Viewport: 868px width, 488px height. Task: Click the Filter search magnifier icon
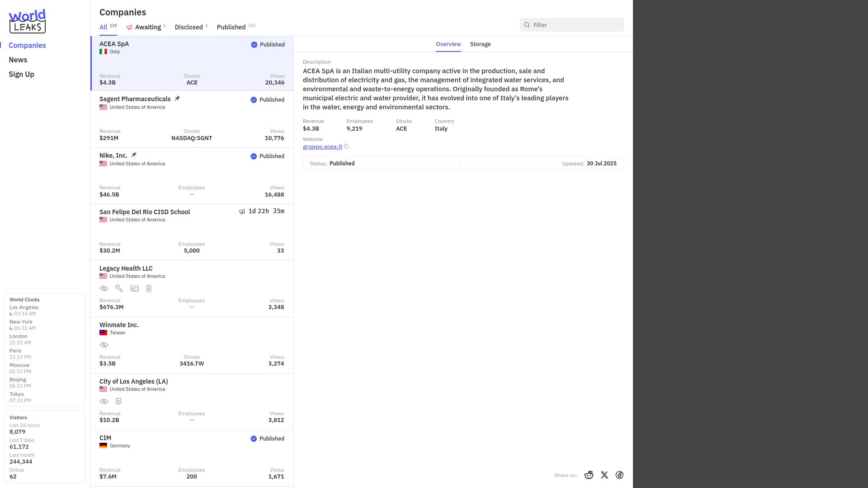click(527, 25)
